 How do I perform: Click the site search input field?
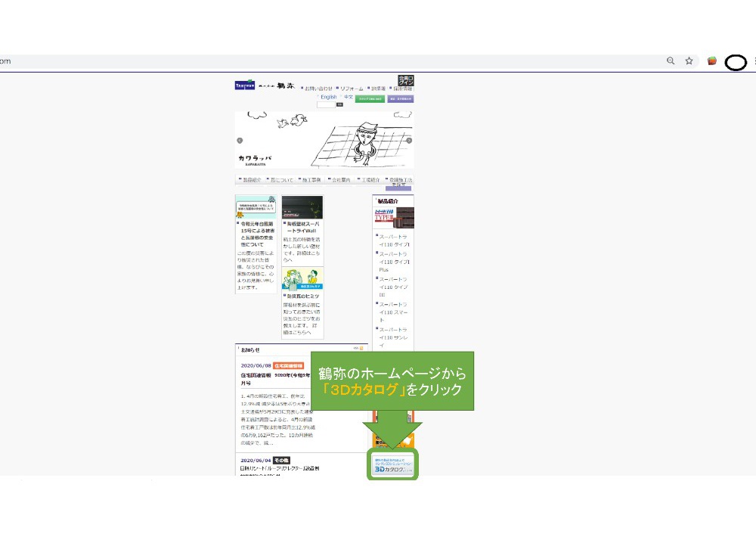326,104
